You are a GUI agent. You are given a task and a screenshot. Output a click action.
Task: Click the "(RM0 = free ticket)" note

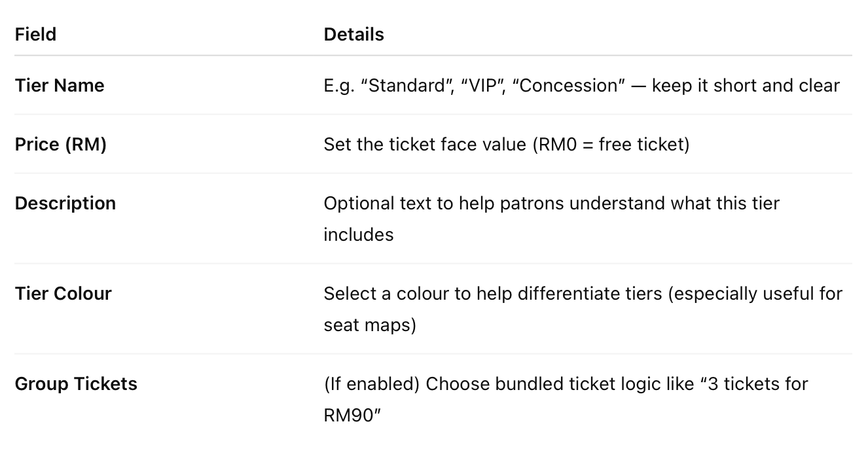click(x=611, y=144)
